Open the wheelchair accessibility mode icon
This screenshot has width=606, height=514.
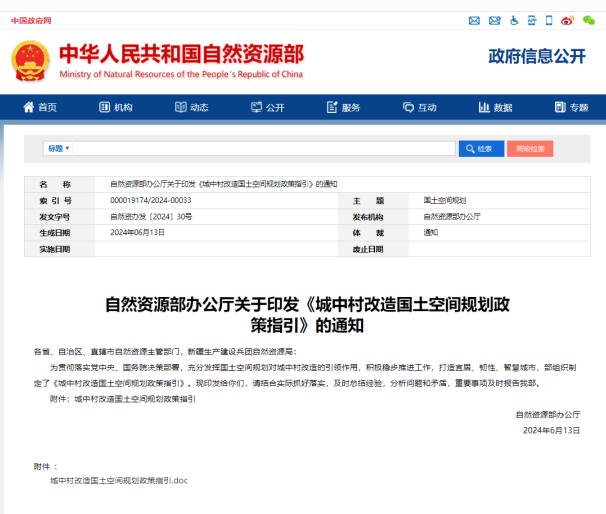click(x=514, y=20)
